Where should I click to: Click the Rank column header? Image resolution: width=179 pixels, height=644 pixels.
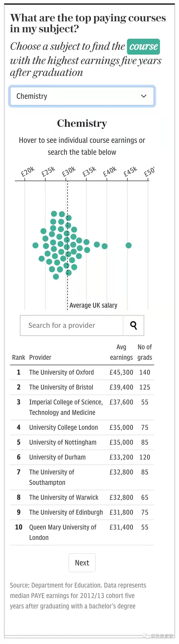[x=19, y=358]
